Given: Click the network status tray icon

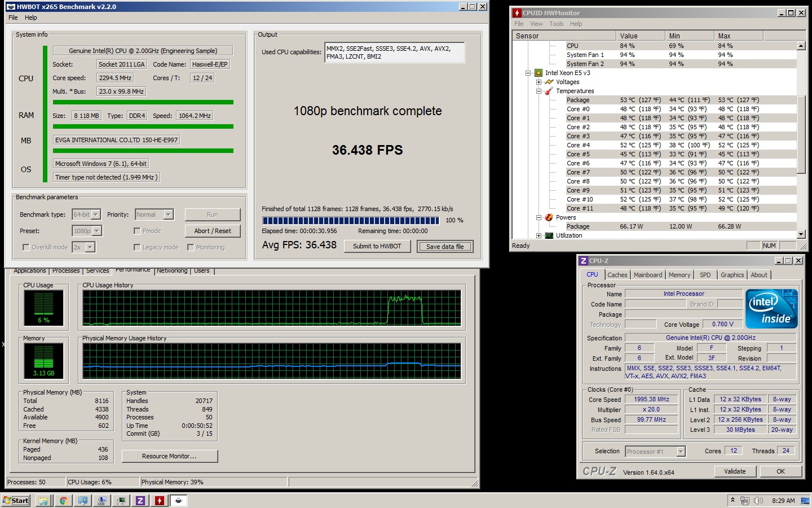Looking at the screenshot, I should pyautogui.click(x=745, y=500).
